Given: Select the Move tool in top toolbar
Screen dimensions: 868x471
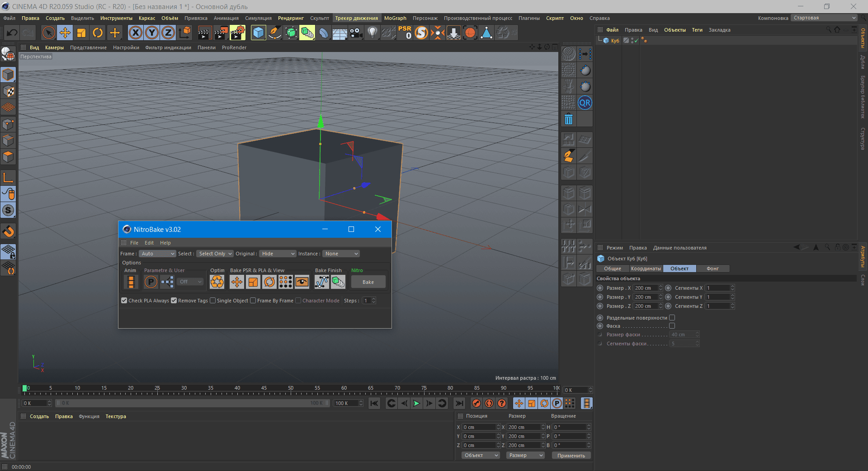Looking at the screenshot, I should (x=65, y=33).
